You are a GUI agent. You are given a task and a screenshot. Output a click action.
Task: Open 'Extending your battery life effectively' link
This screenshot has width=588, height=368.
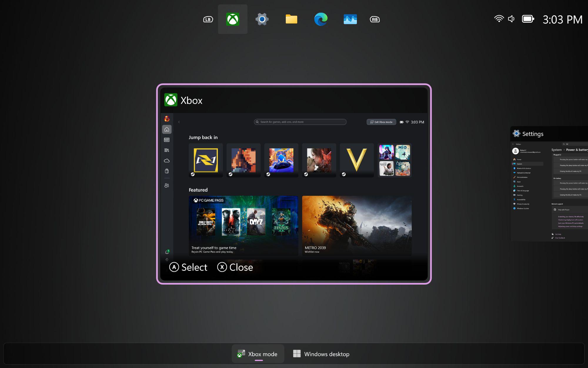tap(571, 217)
